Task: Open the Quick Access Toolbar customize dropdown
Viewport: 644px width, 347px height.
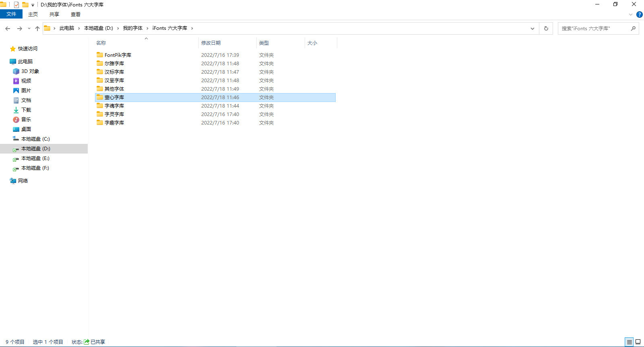Action: click(33, 5)
